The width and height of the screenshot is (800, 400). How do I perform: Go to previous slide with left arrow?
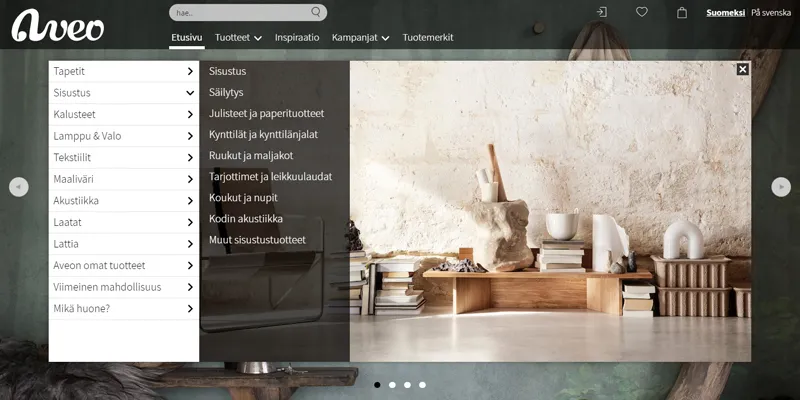pyautogui.click(x=18, y=187)
